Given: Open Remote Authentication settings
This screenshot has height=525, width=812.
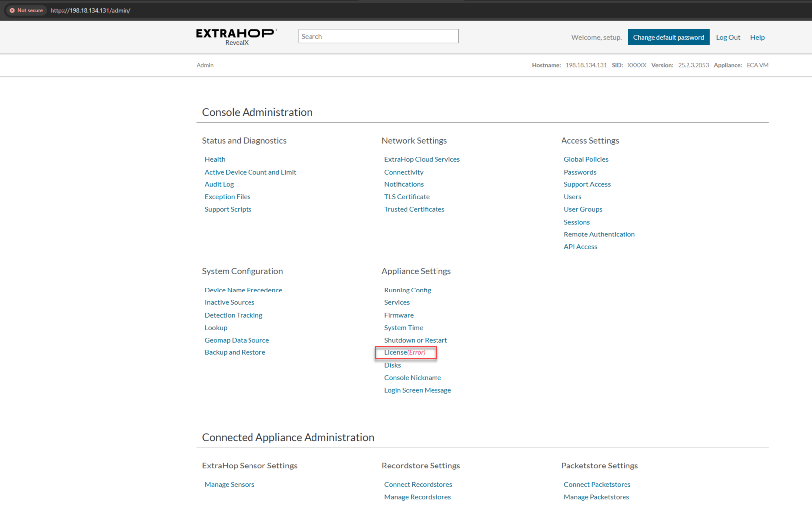Looking at the screenshot, I should click(x=599, y=234).
